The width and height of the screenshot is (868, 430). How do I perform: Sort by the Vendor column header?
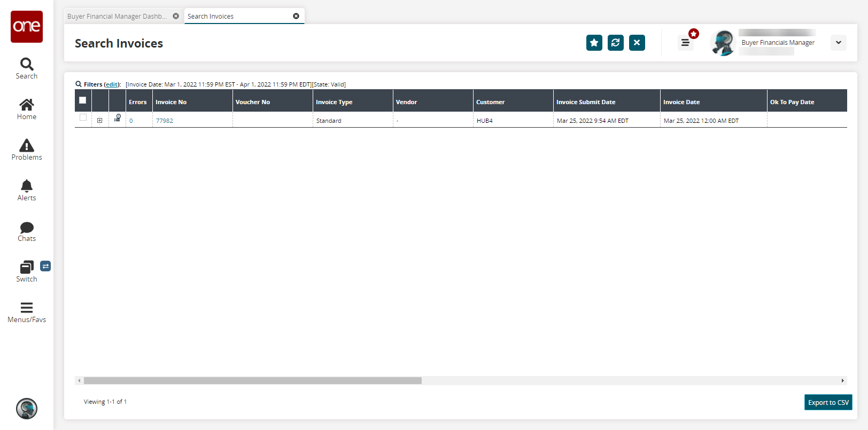pyautogui.click(x=433, y=101)
